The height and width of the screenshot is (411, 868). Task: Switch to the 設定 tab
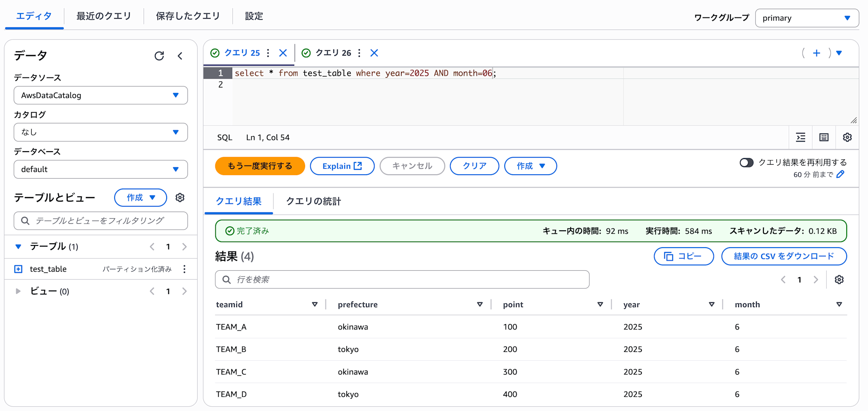coord(254,17)
